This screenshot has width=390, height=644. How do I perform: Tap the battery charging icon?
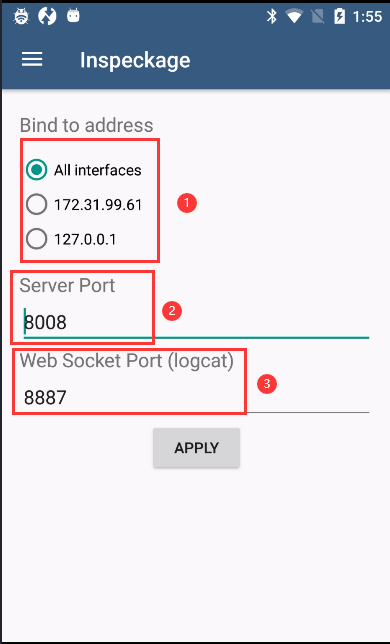point(340,17)
